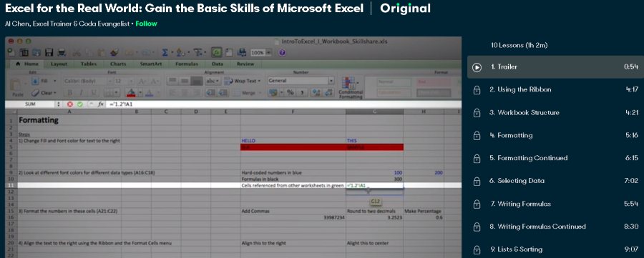Click the Comma style button
Screen dimensions: 644x258
(x=303, y=93)
